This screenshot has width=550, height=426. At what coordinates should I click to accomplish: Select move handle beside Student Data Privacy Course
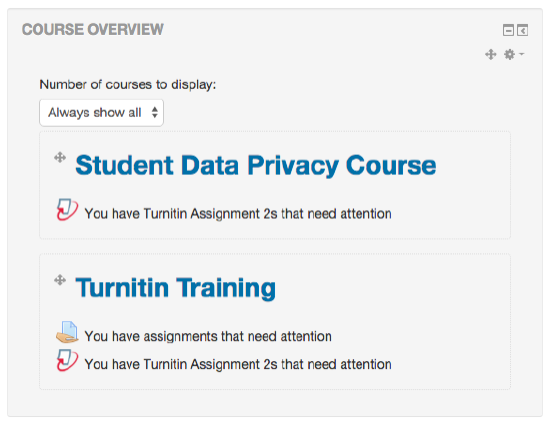click(60, 158)
